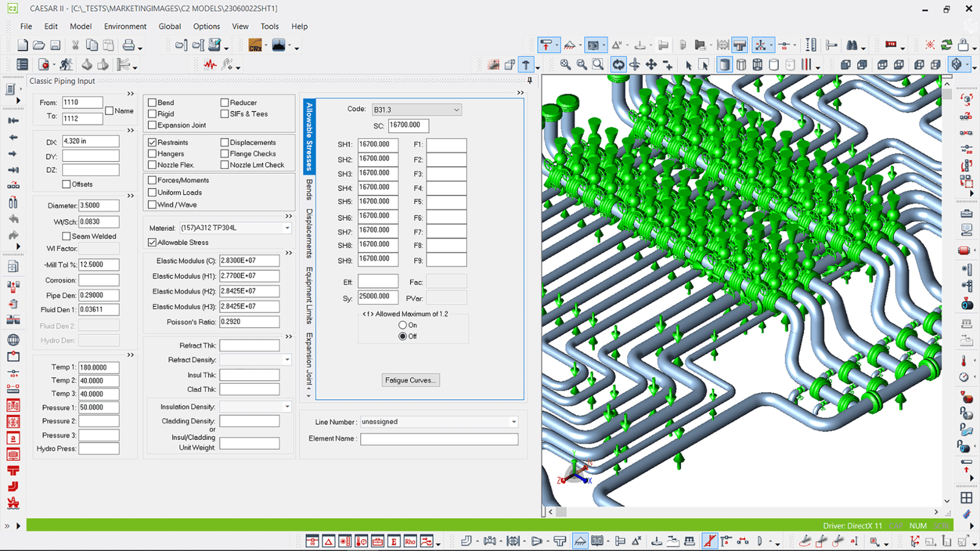Select the Pan view tool icon
The width and height of the screenshot is (980, 551).
651,64
